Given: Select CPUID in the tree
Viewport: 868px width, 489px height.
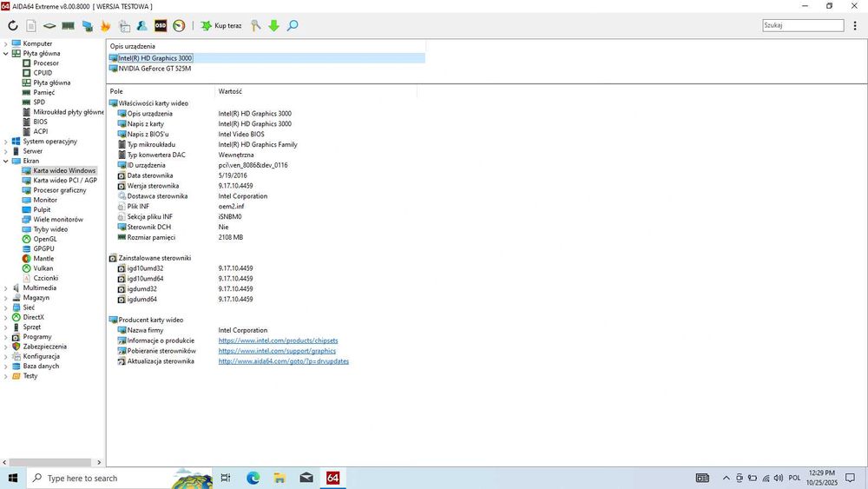Looking at the screenshot, I should [43, 73].
